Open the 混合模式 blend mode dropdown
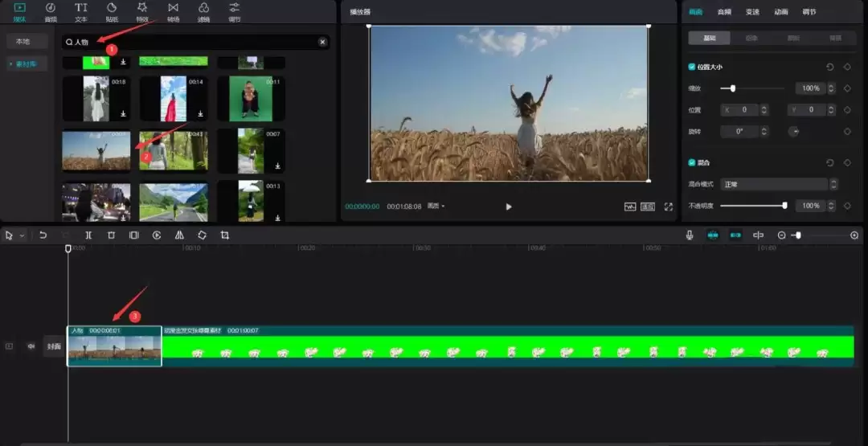868x446 pixels. pyautogui.click(x=776, y=184)
